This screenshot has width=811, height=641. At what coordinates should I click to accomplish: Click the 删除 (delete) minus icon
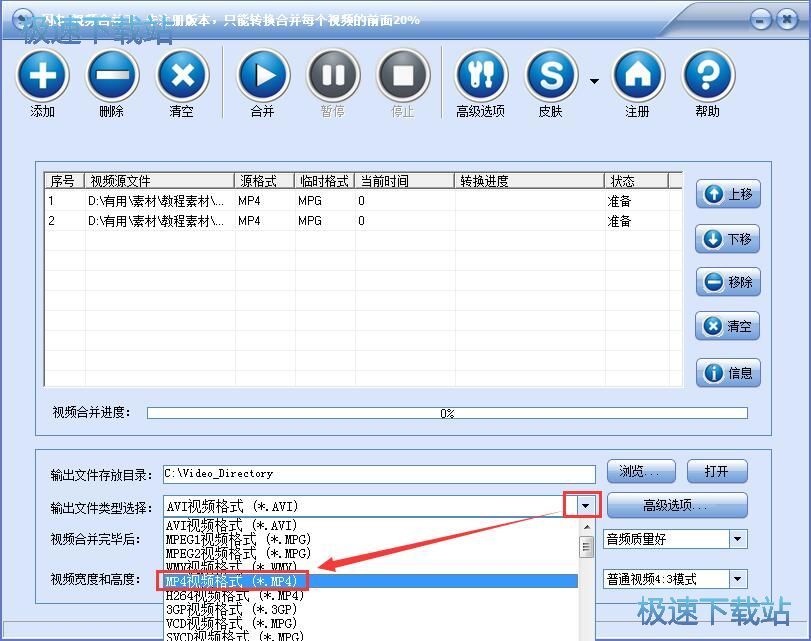pos(112,76)
